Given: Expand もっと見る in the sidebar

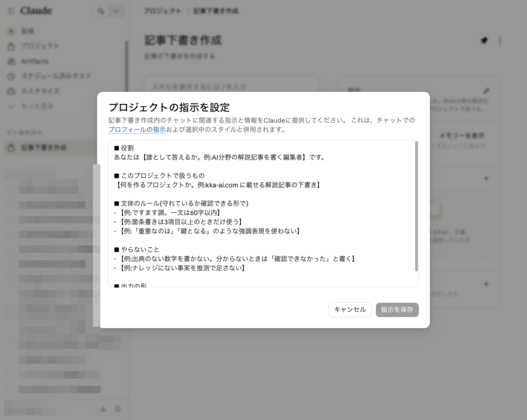Looking at the screenshot, I should 37,106.
